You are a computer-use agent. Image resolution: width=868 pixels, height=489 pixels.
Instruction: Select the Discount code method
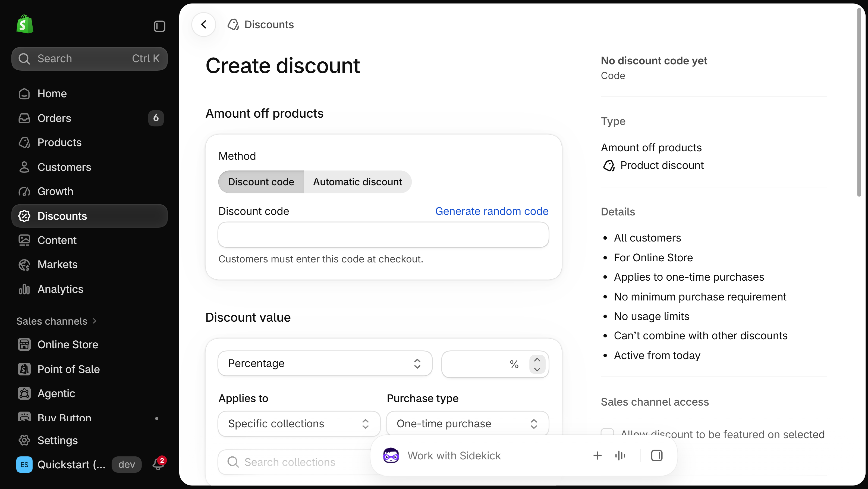(x=261, y=182)
